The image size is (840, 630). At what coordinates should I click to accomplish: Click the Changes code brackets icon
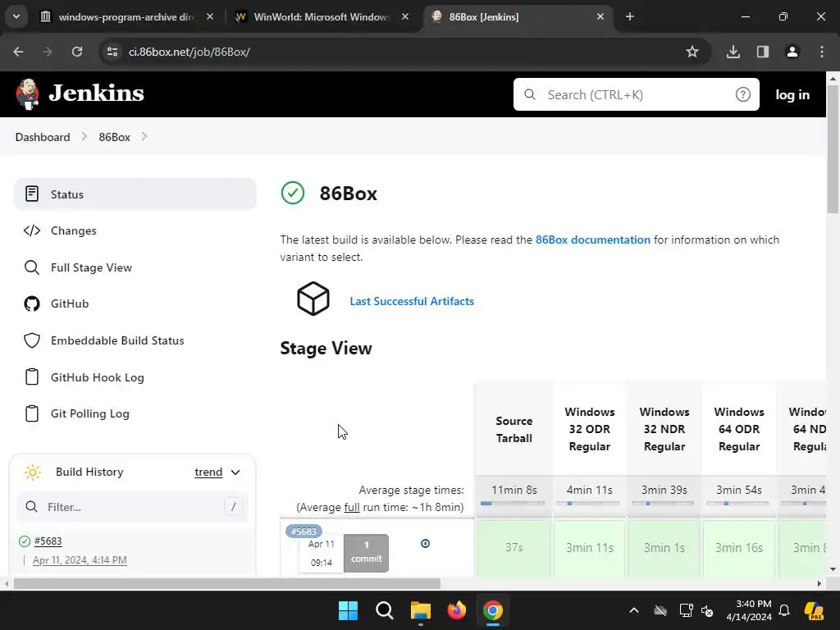32,231
